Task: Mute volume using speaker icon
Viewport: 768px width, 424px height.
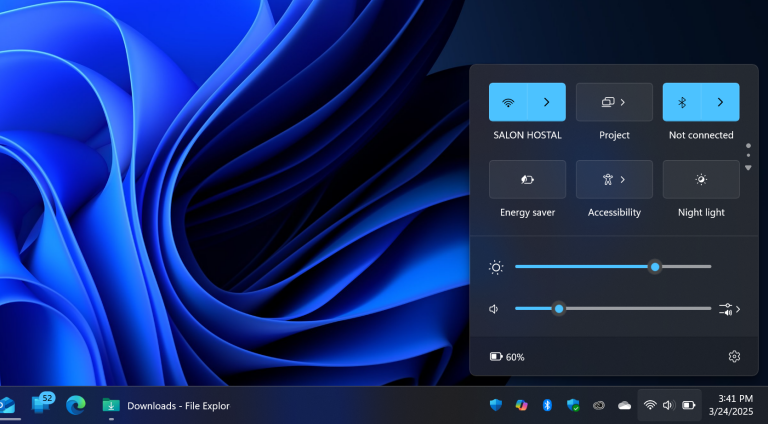Action: 494,309
